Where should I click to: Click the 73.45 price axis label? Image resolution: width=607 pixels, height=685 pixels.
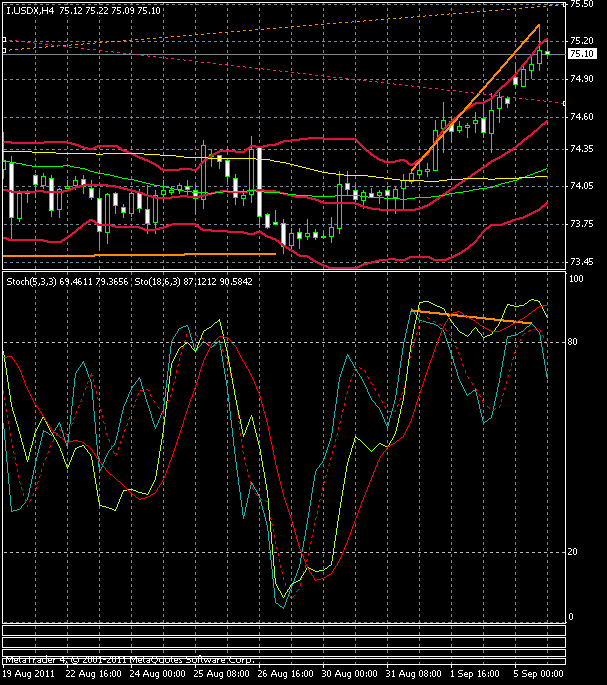582,262
